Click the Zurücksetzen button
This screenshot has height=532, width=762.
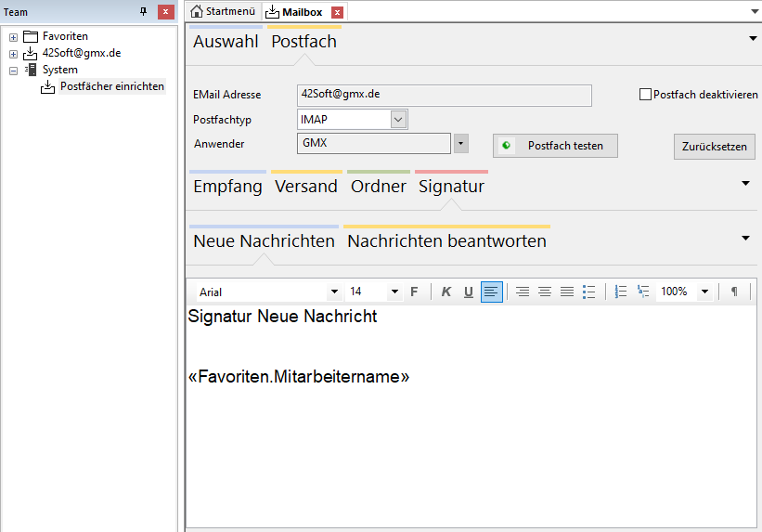pos(714,147)
